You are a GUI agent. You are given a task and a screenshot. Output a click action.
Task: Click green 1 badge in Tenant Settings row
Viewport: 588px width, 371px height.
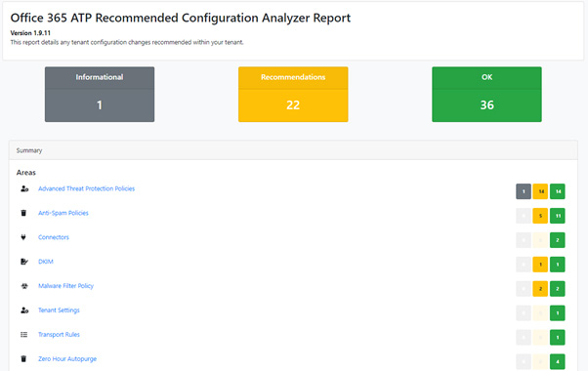tap(558, 313)
